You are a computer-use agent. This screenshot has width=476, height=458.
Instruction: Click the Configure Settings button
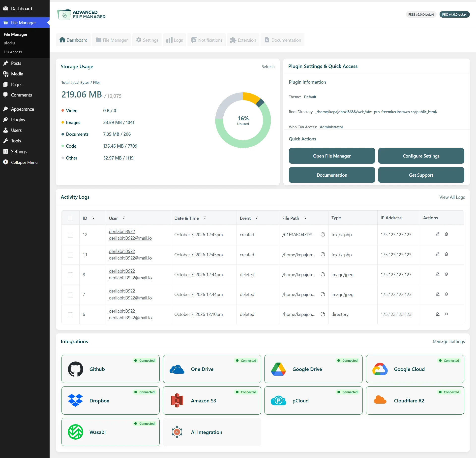point(421,156)
